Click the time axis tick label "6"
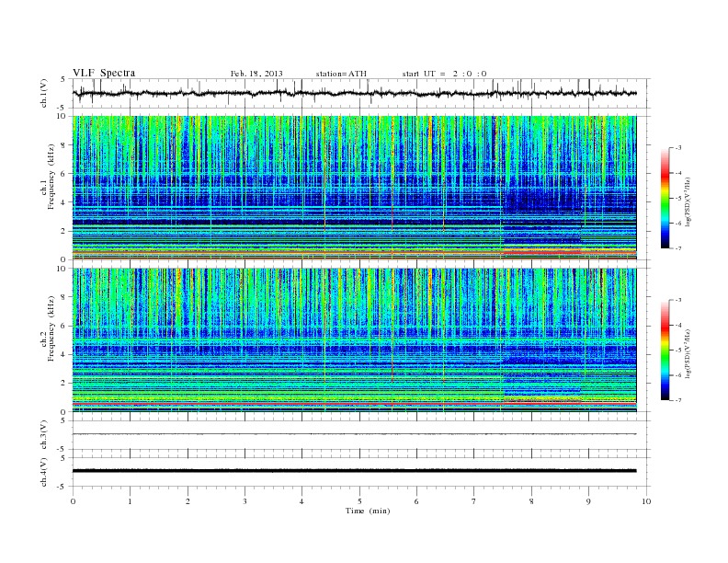This screenshot has height=563, width=728. click(416, 501)
